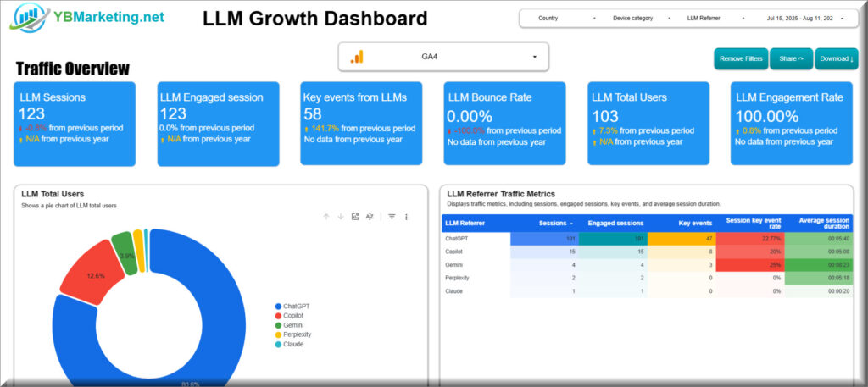Click the LLM Total Users chart title

(x=53, y=194)
